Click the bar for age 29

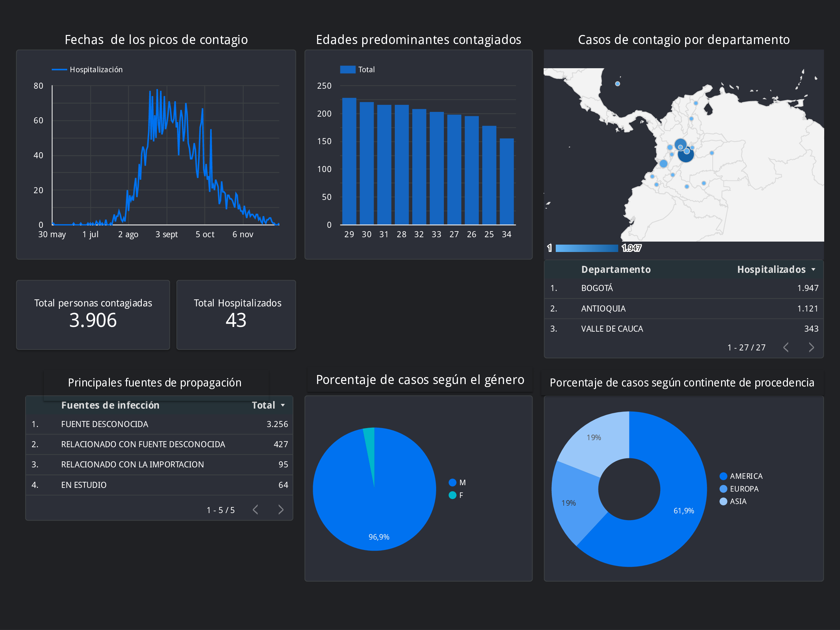pos(349,161)
